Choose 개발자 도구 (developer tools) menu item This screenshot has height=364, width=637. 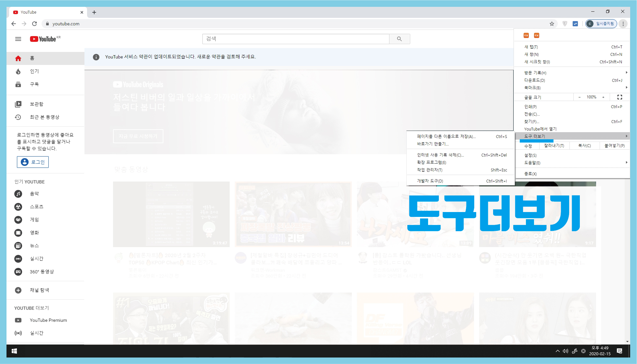(430, 181)
